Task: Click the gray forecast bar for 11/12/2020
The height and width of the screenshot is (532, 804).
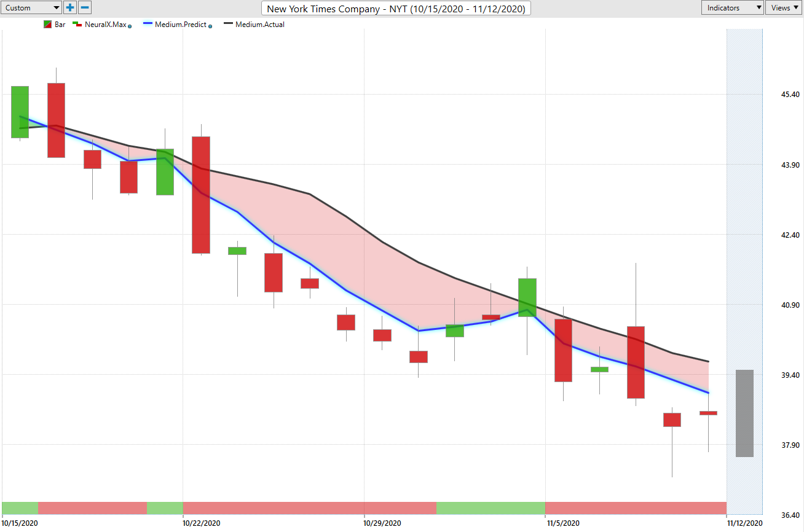Action: coord(744,413)
